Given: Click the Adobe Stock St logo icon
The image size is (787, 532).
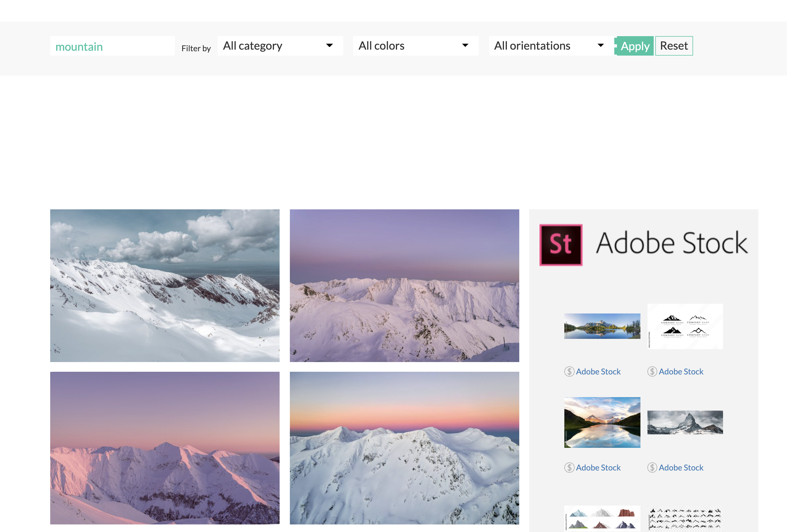Looking at the screenshot, I should (561, 245).
